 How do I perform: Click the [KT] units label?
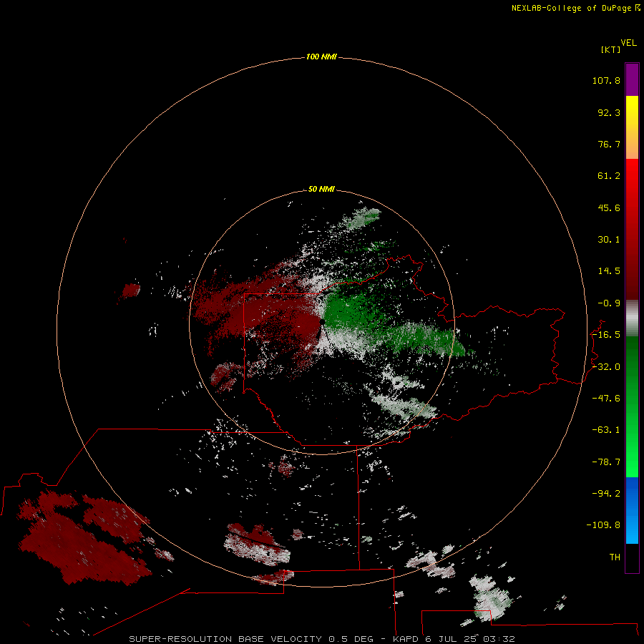[x=610, y=49]
